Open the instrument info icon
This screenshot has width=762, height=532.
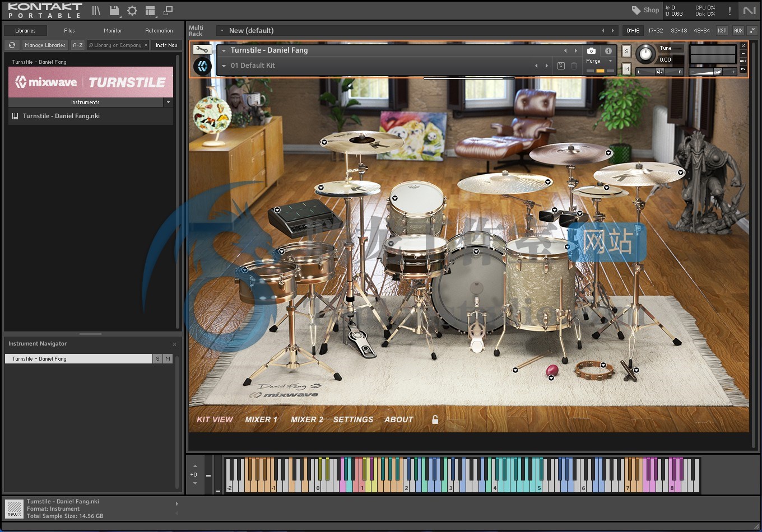pyautogui.click(x=608, y=50)
